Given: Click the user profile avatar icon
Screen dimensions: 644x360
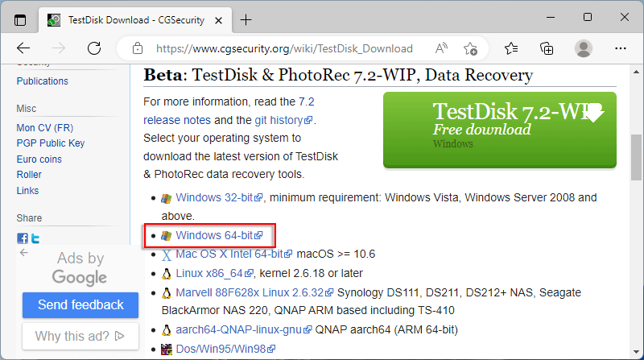Looking at the screenshot, I should (584, 48).
